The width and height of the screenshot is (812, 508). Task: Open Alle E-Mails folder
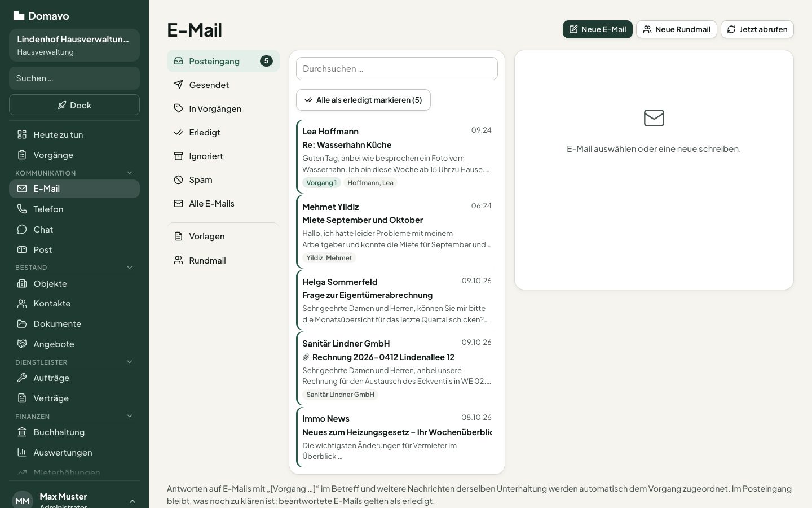(223, 203)
